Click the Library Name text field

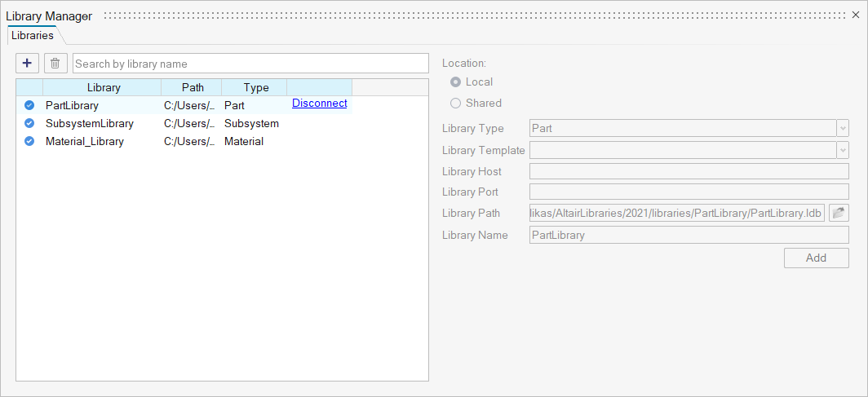[x=689, y=235]
